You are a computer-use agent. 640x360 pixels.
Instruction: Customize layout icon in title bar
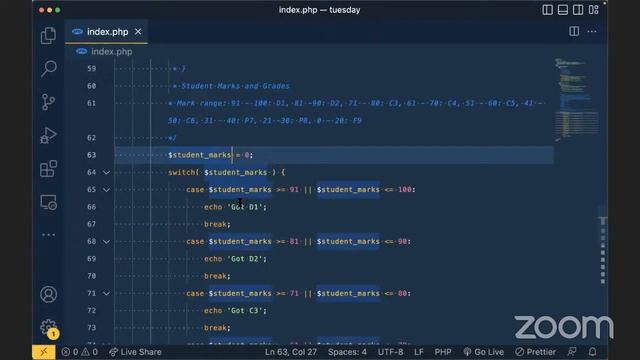[x=593, y=10]
